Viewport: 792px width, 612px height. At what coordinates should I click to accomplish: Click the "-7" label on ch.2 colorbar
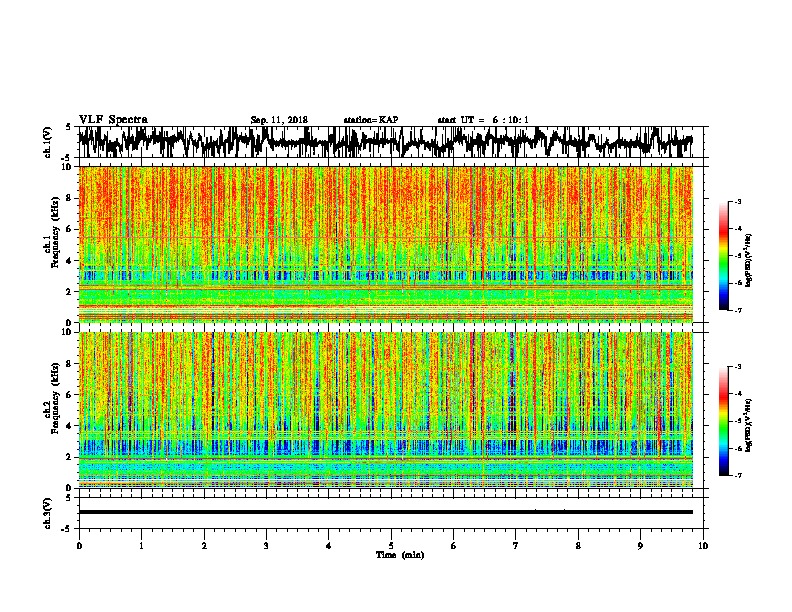pyautogui.click(x=737, y=476)
